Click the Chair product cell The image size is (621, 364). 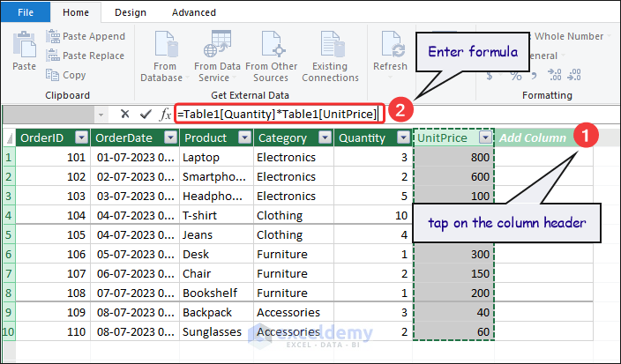217,274
